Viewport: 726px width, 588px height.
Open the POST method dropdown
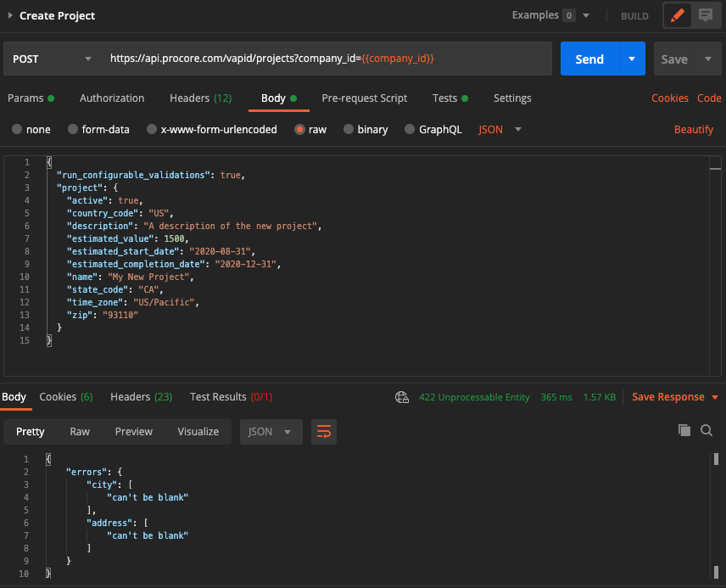(52, 59)
